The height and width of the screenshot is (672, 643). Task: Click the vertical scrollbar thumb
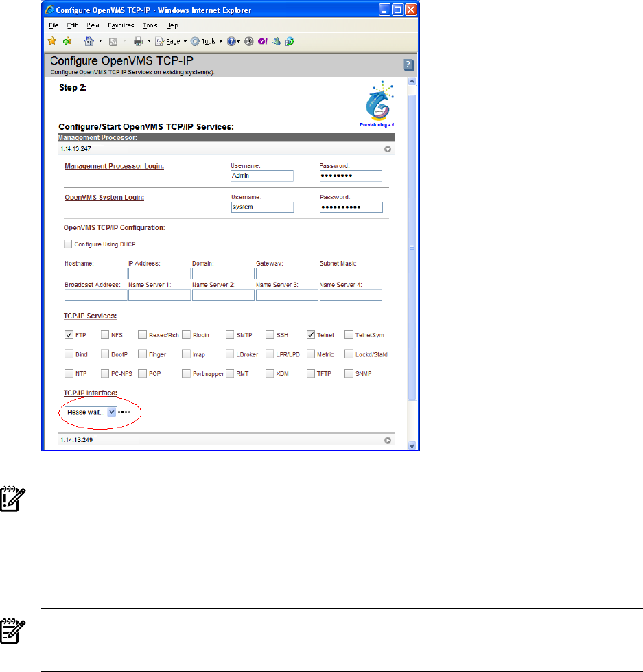pos(412,248)
